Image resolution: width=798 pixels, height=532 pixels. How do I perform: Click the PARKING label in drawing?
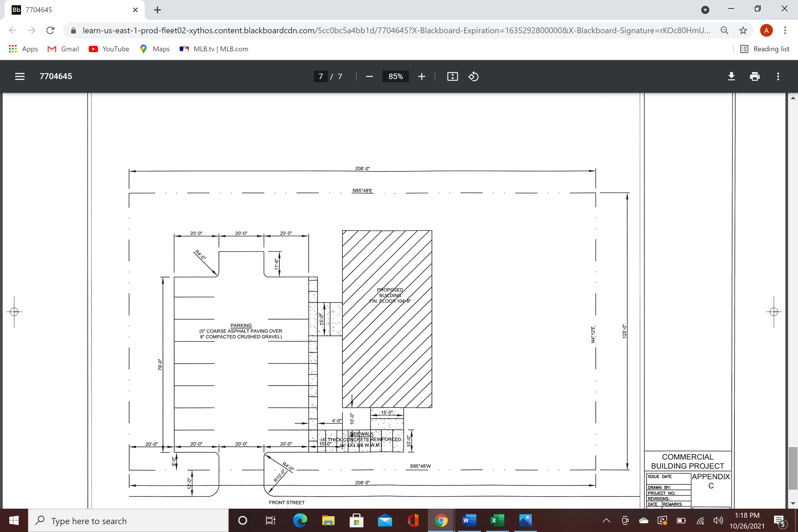[241, 325]
